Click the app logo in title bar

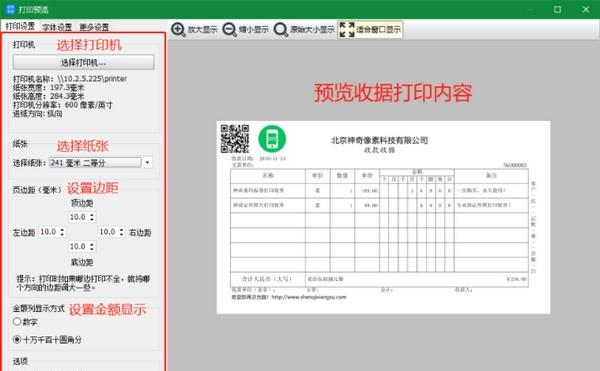[x=10, y=9]
